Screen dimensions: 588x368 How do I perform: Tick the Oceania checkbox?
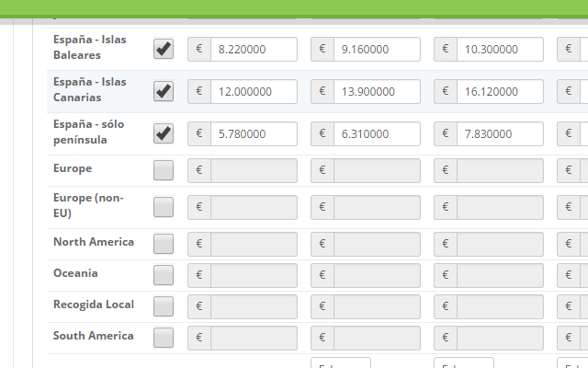click(164, 275)
